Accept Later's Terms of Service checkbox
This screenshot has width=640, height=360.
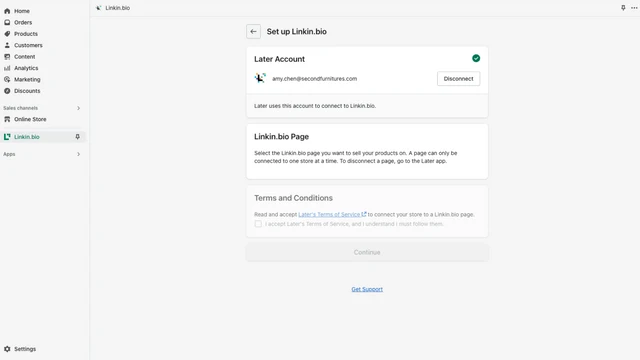pos(258,224)
